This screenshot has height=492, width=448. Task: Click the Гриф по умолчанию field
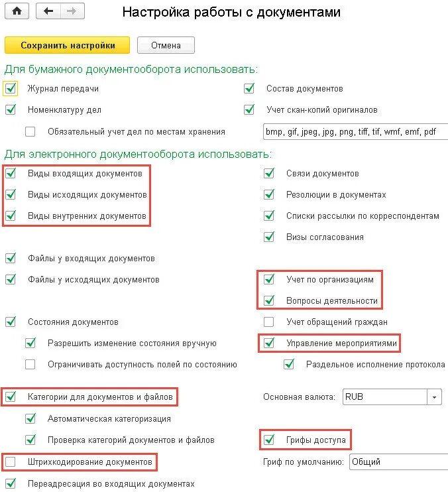(x=398, y=461)
